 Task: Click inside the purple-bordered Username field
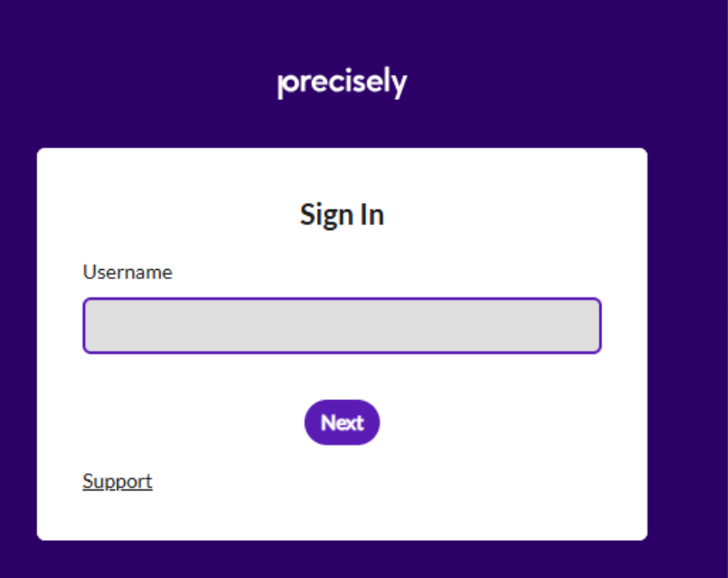[x=342, y=326]
